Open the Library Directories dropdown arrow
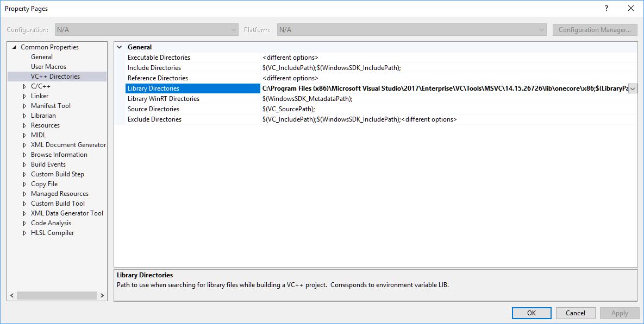The image size is (644, 324). point(632,88)
